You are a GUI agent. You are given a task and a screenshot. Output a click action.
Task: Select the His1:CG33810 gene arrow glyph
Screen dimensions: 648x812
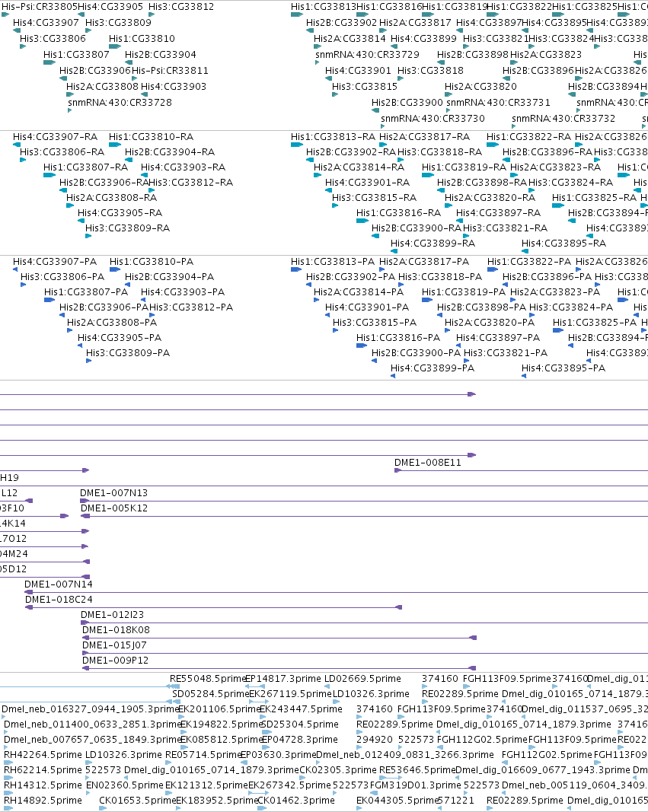tap(115, 46)
